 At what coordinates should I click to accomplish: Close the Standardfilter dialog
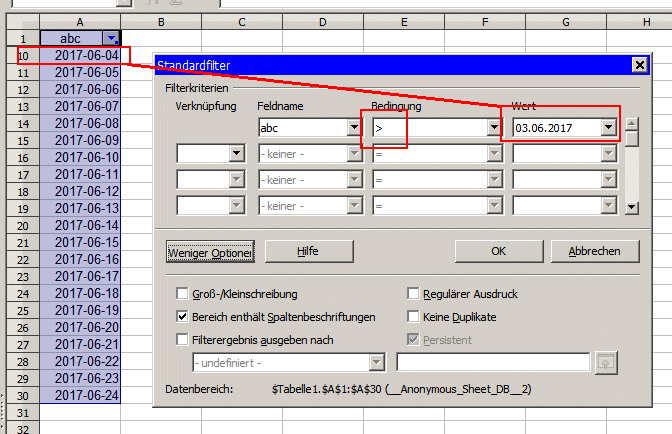tap(639, 65)
